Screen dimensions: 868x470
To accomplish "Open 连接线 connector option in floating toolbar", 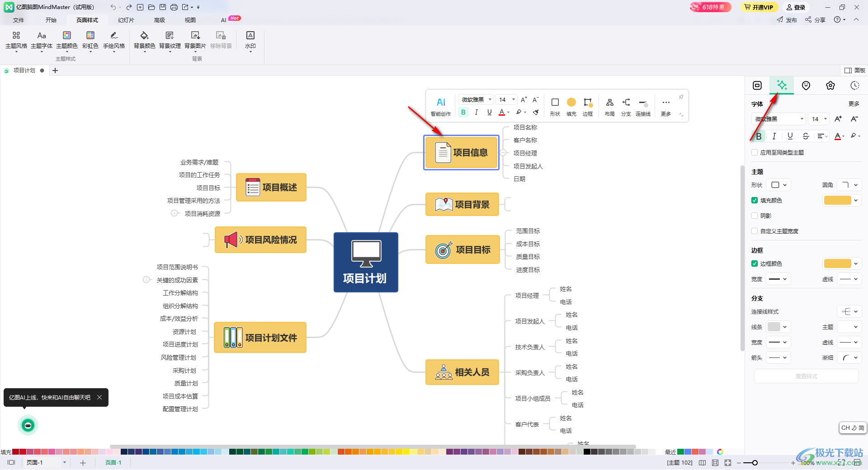I will pyautogui.click(x=643, y=107).
